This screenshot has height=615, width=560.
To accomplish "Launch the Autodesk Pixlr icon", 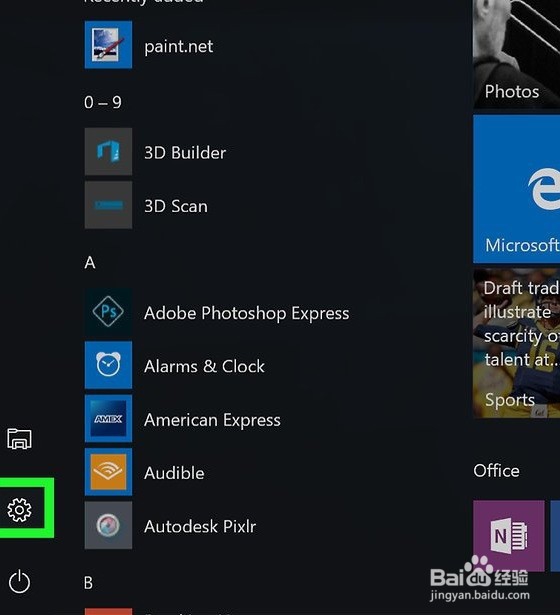I will tap(108, 525).
